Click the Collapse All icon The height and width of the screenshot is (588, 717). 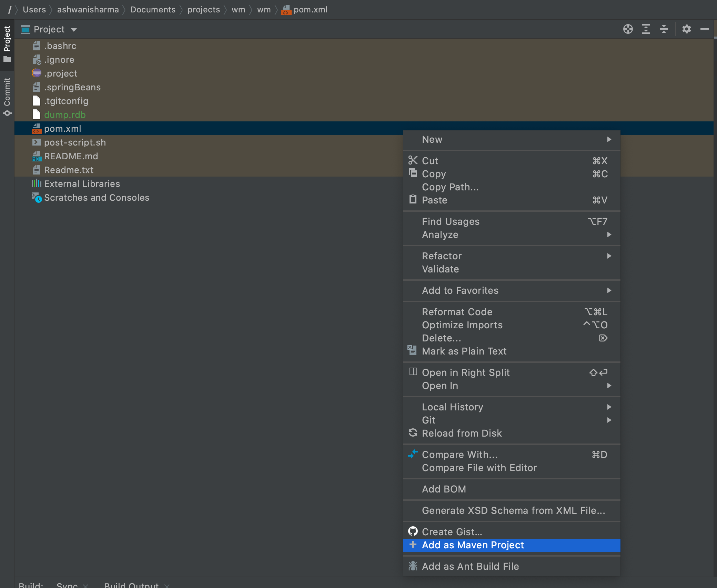[664, 29]
